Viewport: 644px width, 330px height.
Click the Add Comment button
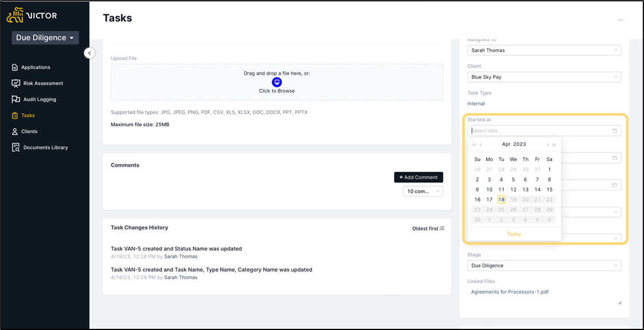(x=419, y=177)
